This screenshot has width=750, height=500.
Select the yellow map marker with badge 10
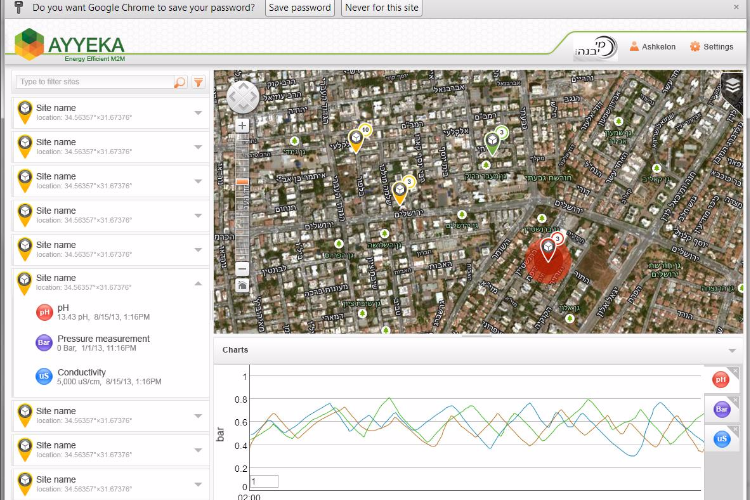coord(356,141)
